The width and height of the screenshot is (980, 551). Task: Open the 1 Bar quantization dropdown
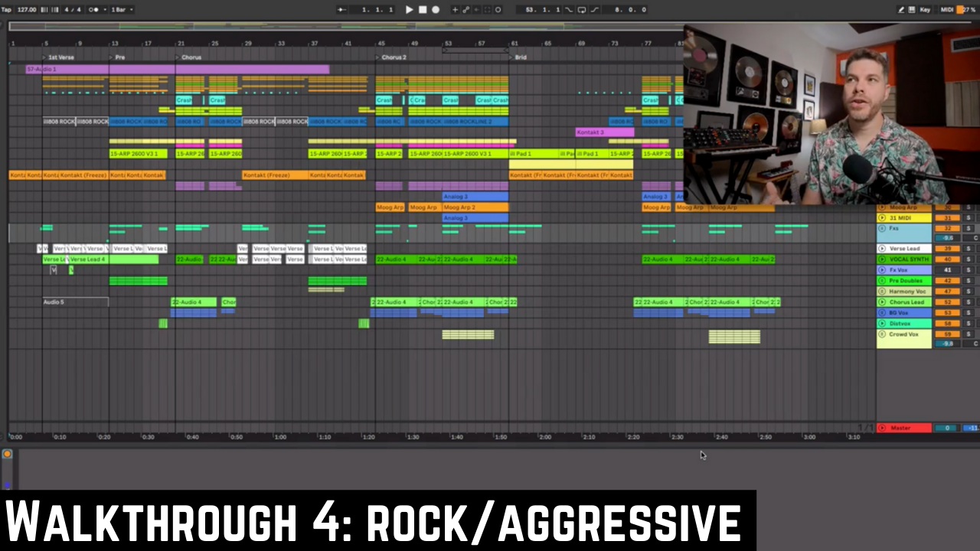[x=121, y=10]
